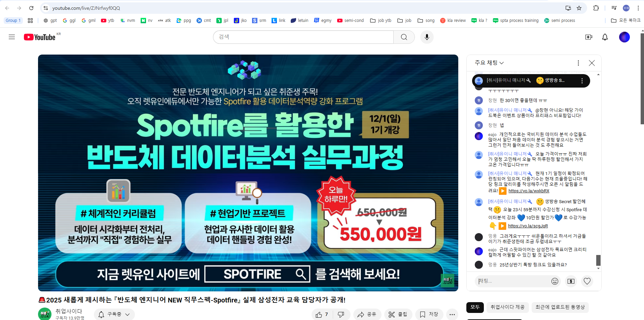Screen dimensions: 644x320
Task: Expand the 주요 채팅 chat mode dropdown
Action: tap(489, 63)
